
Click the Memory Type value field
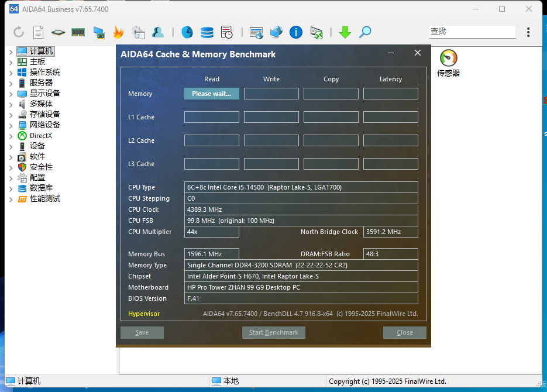click(x=301, y=265)
